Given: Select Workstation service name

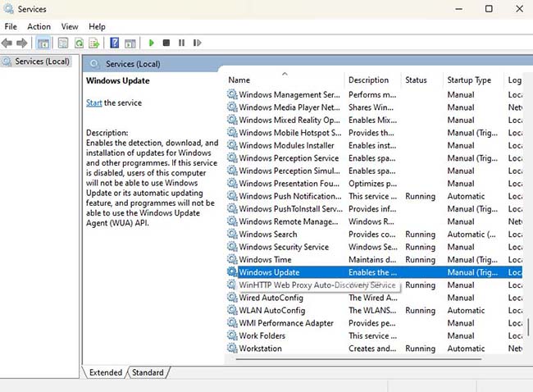Looking at the screenshot, I should coord(261,349).
